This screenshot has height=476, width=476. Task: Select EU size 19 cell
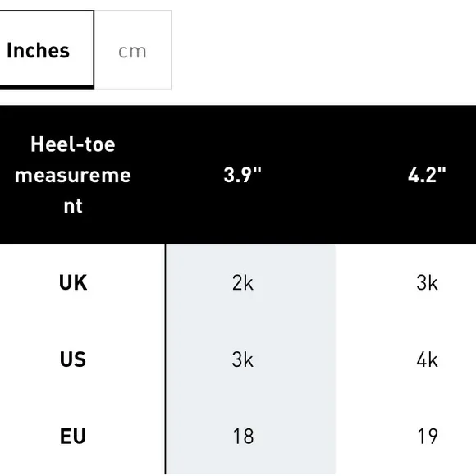point(428,437)
